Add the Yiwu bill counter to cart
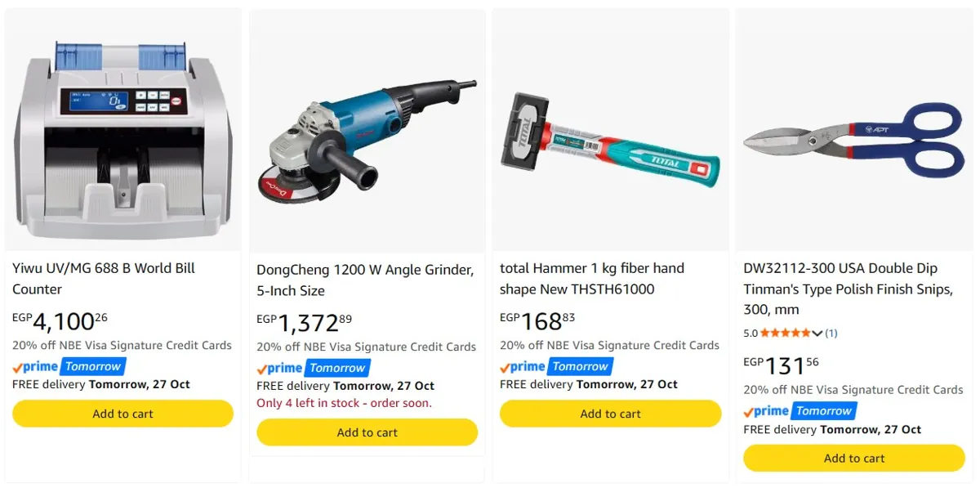Image resolution: width=980 pixels, height=488 pixels. (x=122, y=414)
